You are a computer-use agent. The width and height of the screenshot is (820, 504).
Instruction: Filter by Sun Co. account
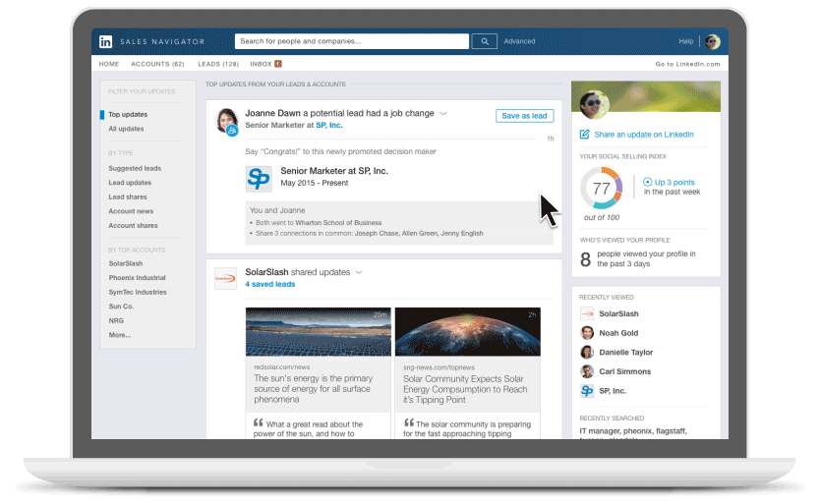pyautogui.click(x=121, y=307)
